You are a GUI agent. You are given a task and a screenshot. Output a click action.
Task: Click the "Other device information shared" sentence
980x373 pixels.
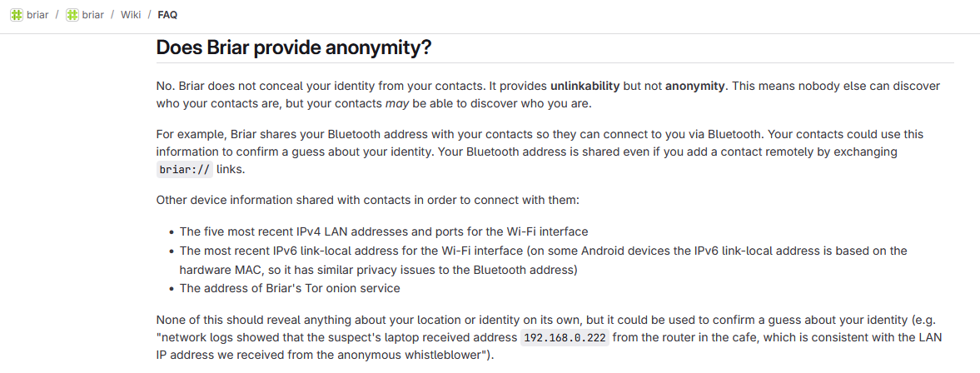[x=368, y=200]
